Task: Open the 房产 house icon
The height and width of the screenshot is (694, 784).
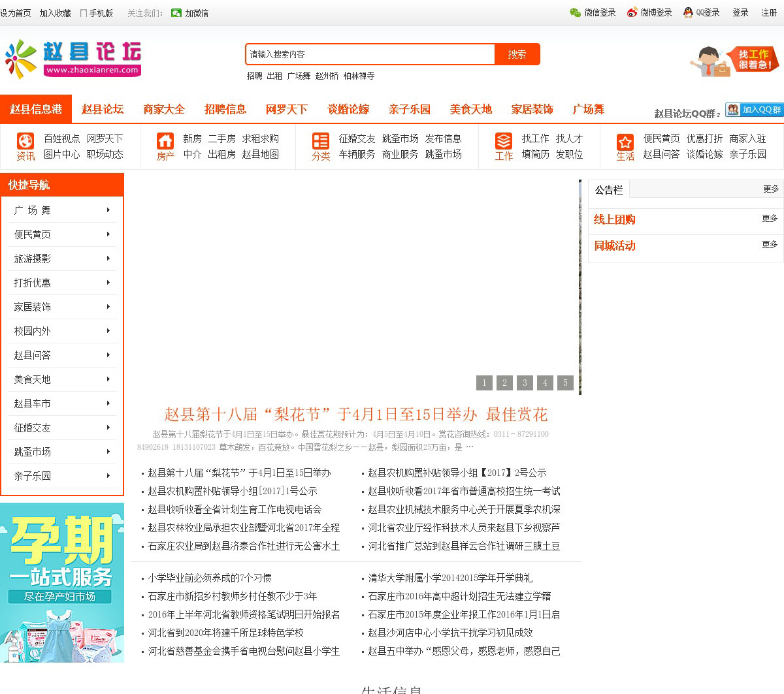Action: tap(165, 141)
